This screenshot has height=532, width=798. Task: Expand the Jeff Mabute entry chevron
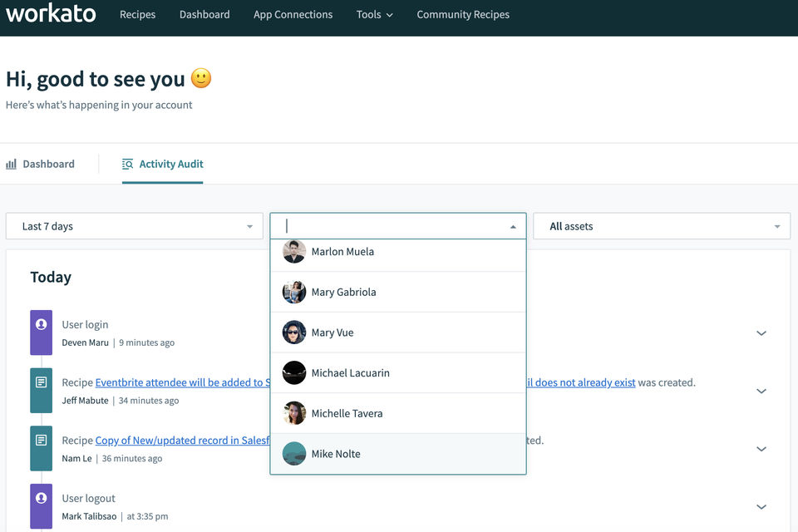click(761, 391)
